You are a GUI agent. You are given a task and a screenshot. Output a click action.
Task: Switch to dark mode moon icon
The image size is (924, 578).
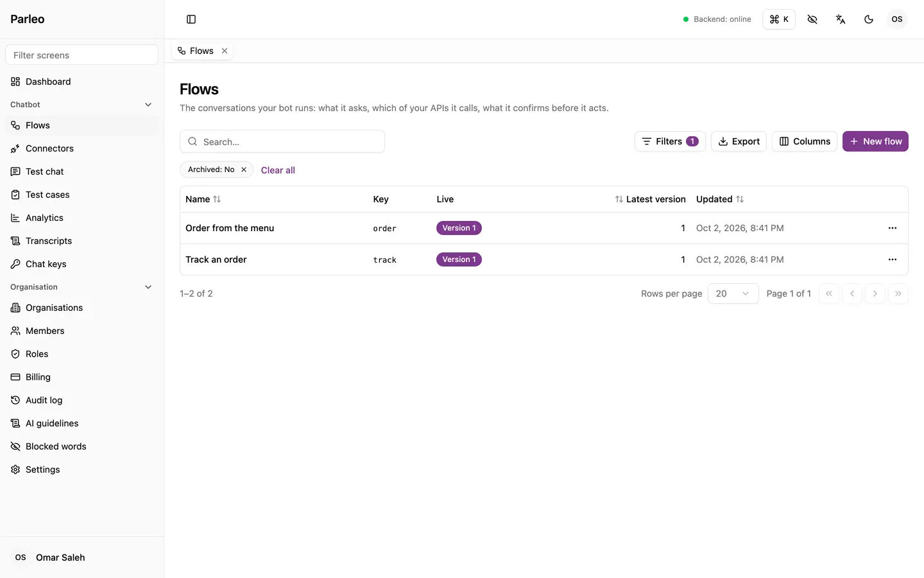tap(869, 19)
